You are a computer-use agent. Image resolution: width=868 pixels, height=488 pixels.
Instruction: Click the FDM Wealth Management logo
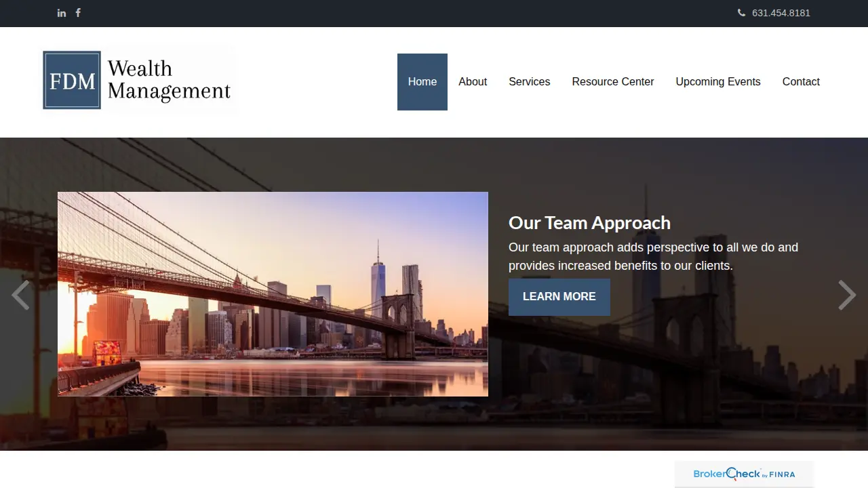[x=140, y=80]
